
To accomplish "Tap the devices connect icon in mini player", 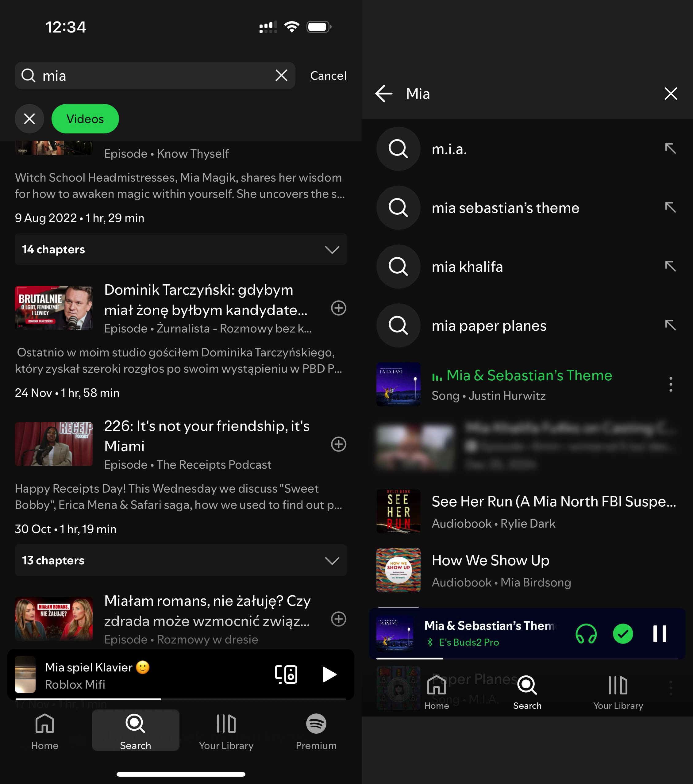I will click(x=286, y=674).
